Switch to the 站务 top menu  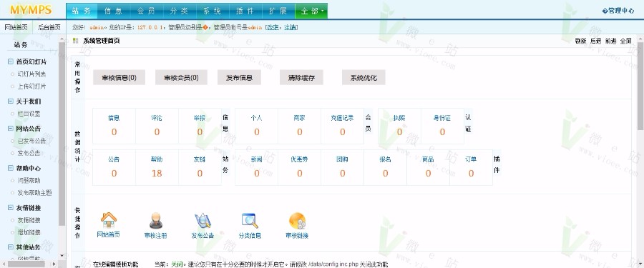coord(82,11)
